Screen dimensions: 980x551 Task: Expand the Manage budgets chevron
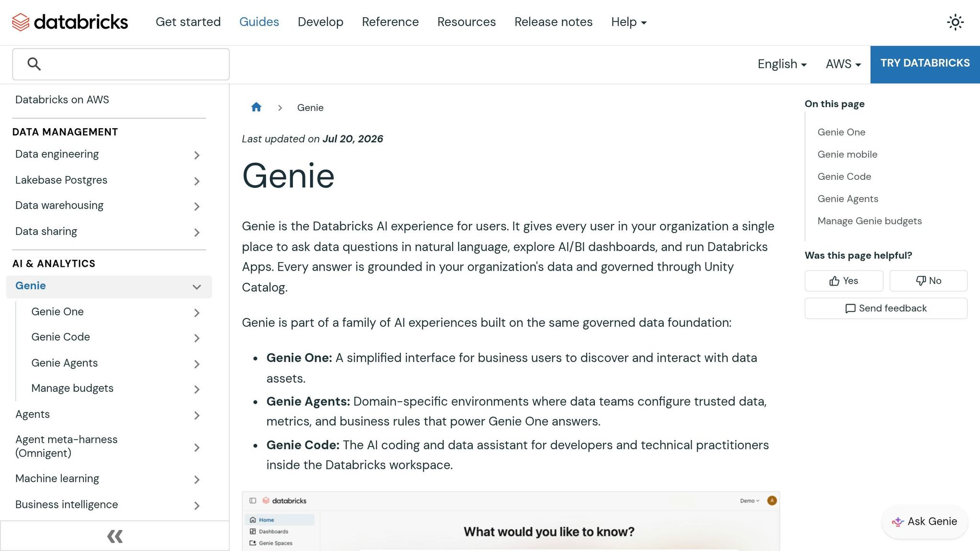(197, 389)
